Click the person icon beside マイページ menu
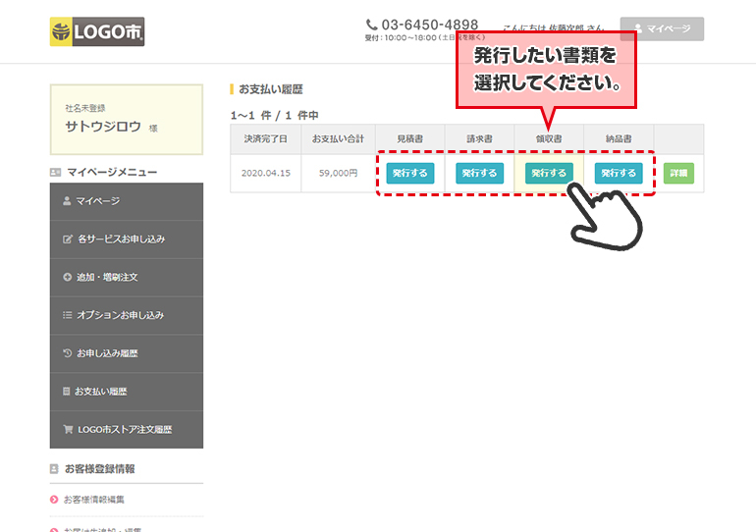Viewport: 756px width, 532px height. [67, 201]
